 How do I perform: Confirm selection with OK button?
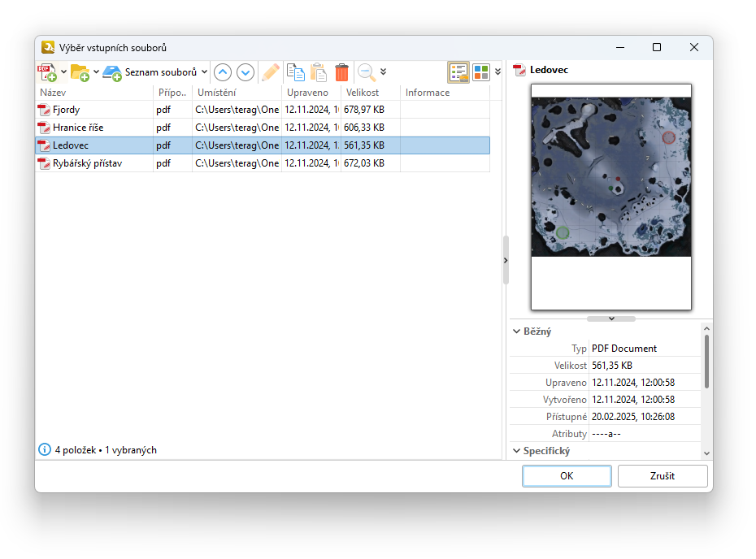tap(567, 476)
